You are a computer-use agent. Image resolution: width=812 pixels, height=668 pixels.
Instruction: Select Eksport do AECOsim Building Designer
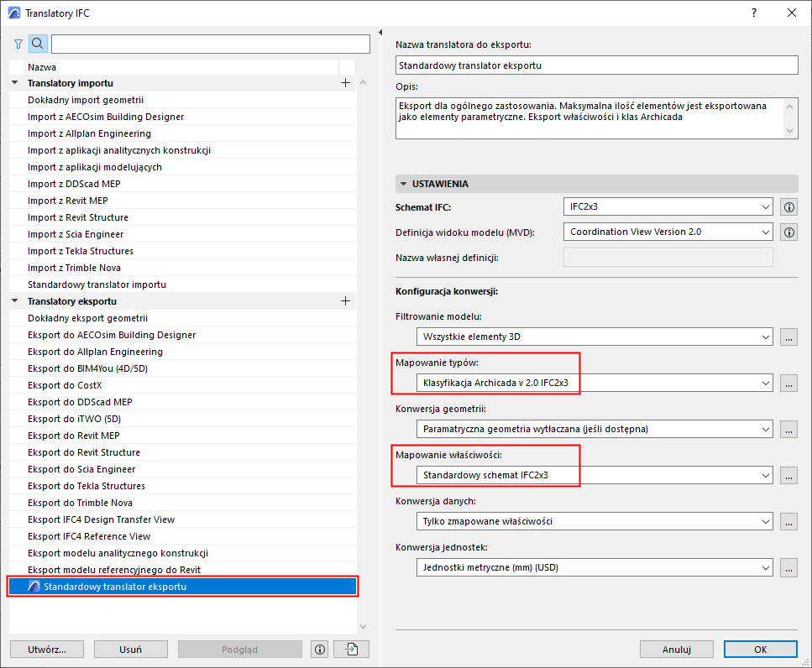tap(183, 335)
